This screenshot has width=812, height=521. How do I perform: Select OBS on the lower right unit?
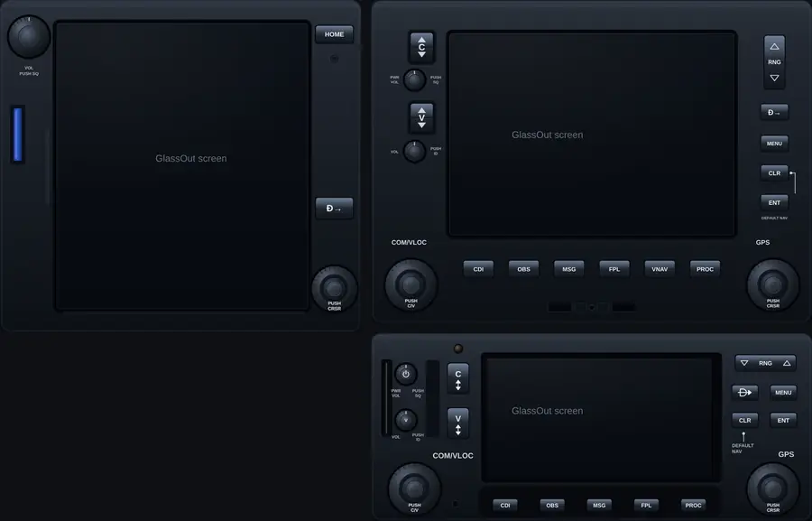tap(552, 505)
